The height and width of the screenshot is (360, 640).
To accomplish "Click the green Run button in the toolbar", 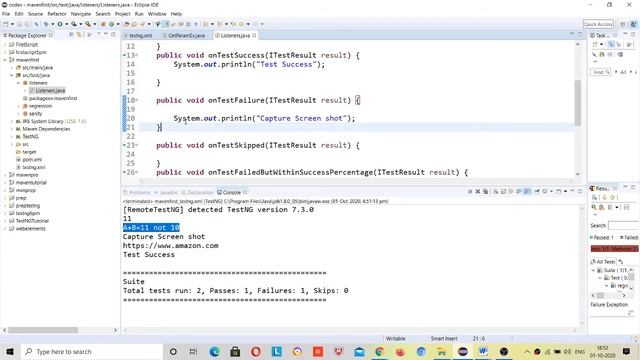I will 60,24.
